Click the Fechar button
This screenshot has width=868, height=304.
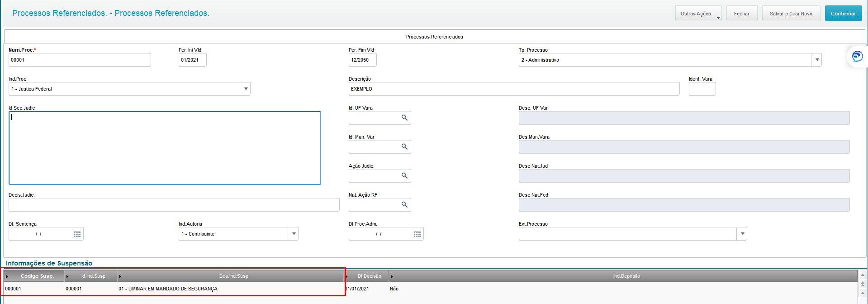pos(742,14)
